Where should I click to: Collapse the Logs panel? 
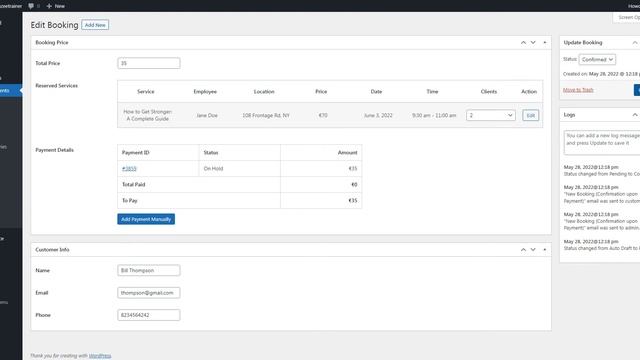pyautogui.click(x=635, y=115)
